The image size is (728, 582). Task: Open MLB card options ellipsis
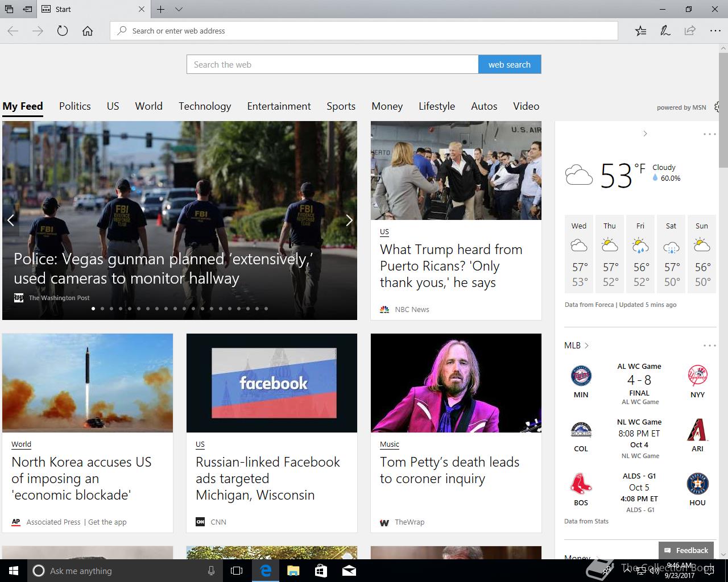[x=709, y=346]
